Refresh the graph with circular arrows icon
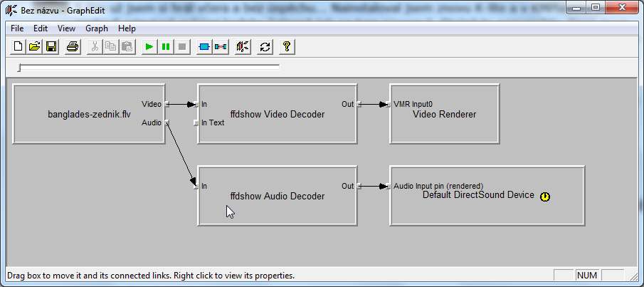Viewport: 644px width, 287px height. pos(265,46)
